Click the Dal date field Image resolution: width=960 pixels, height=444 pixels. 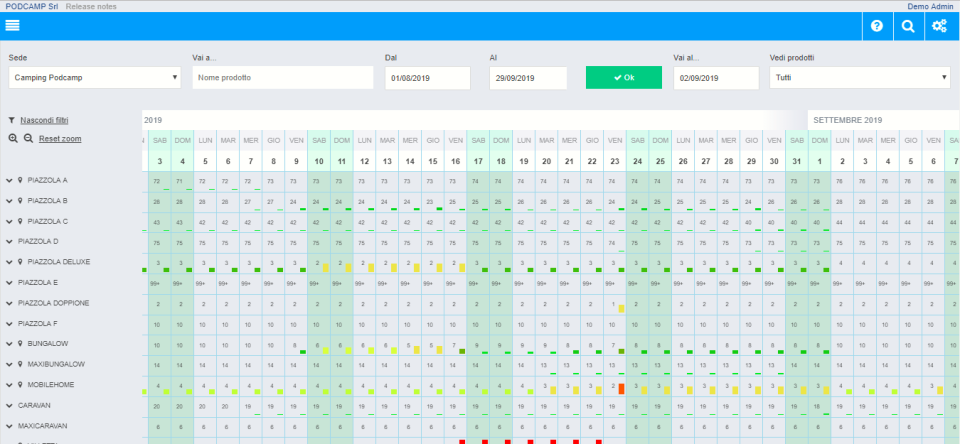427,77
